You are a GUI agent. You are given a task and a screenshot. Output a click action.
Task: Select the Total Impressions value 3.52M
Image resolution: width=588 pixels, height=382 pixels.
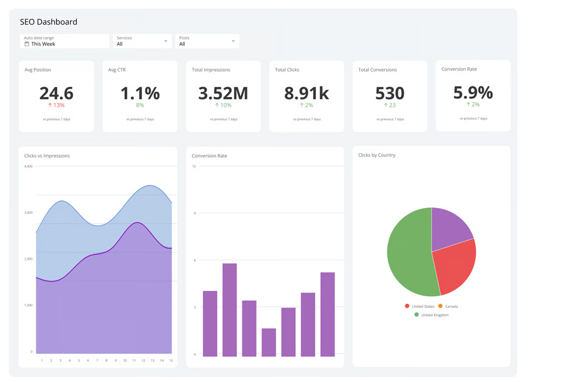(x=223, y=93)
